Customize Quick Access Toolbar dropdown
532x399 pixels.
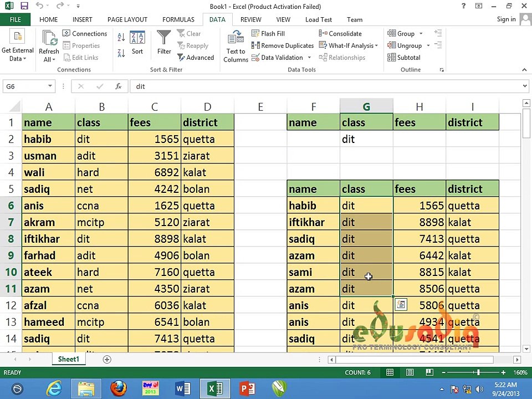click(78, 6)
